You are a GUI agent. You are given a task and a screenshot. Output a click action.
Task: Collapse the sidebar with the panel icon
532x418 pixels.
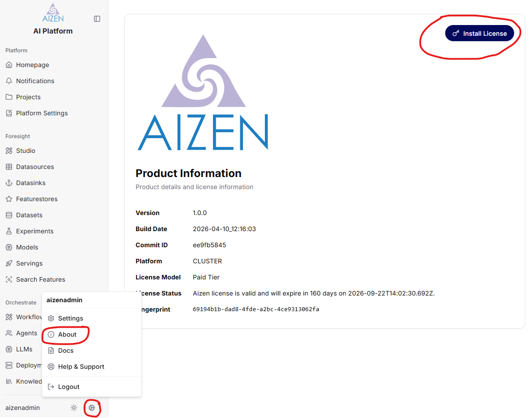click(97, 19)
